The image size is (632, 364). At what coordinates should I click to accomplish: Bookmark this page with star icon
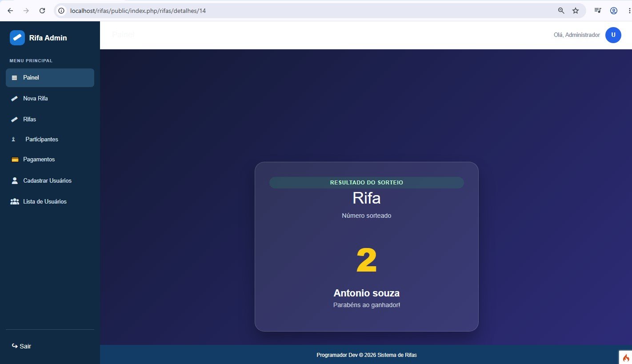pos(576,11)
